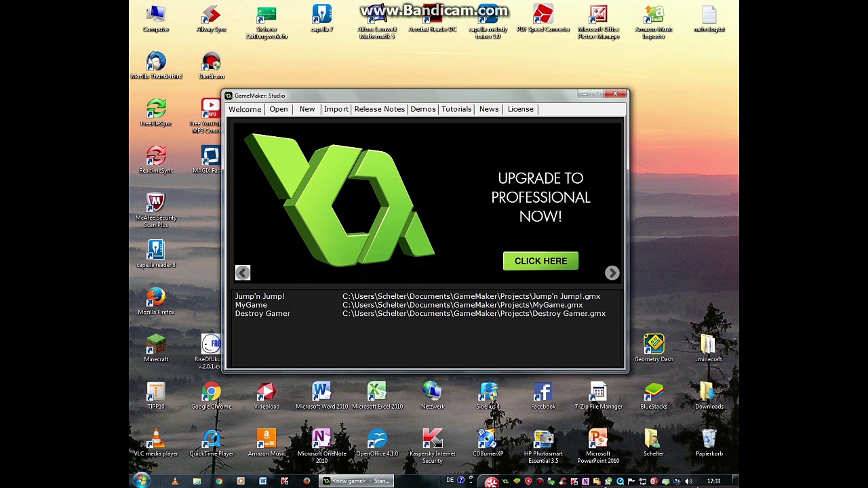Open the Minecraft desktop icon
The height and width of the screenshot is (488, 868).
[x=156, y=346]
